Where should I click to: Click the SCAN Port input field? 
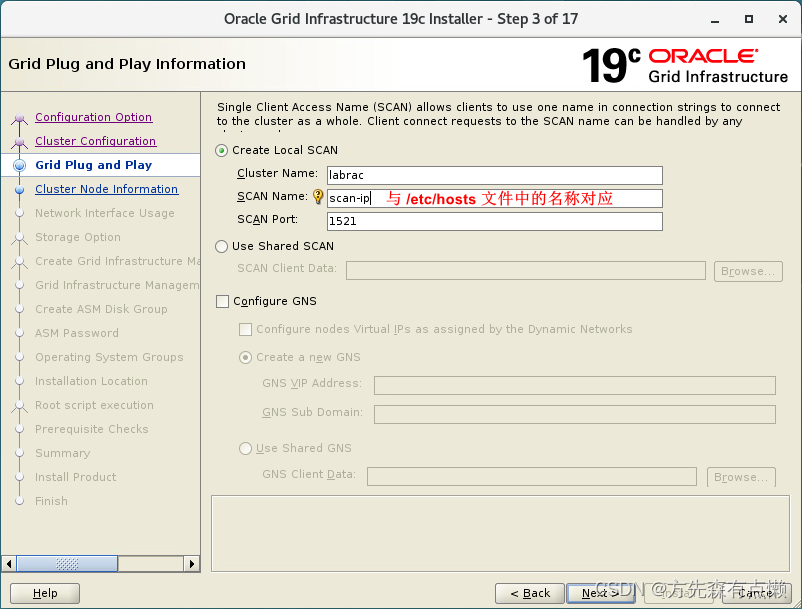tap(495, 221)
